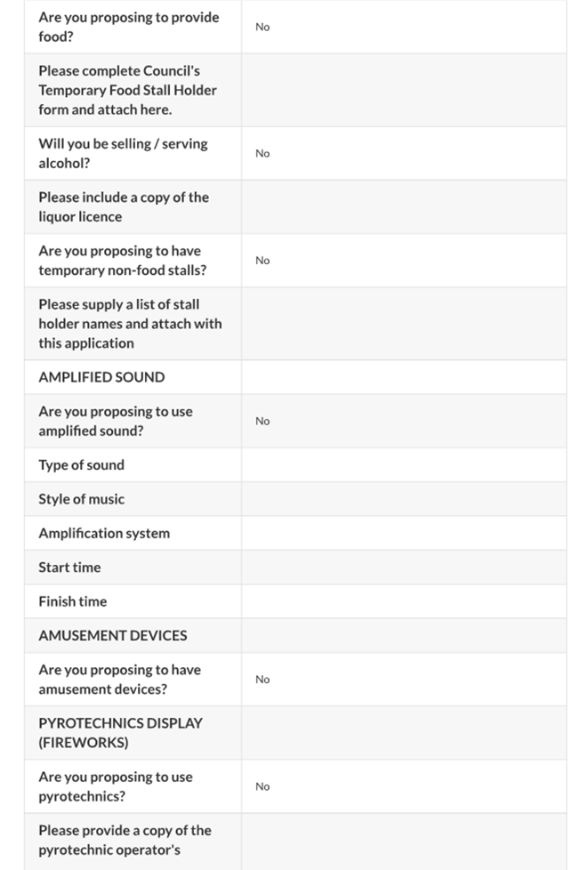
Task: Select the 'No' answer for amplified sound
Action: point(262,421)
